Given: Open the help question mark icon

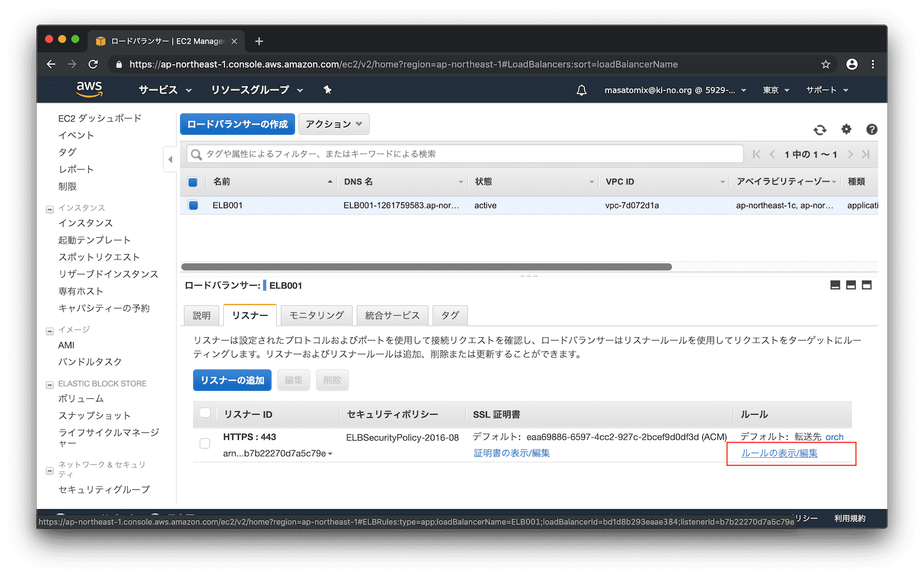Looking at the screenshot, I should [872, 130].
